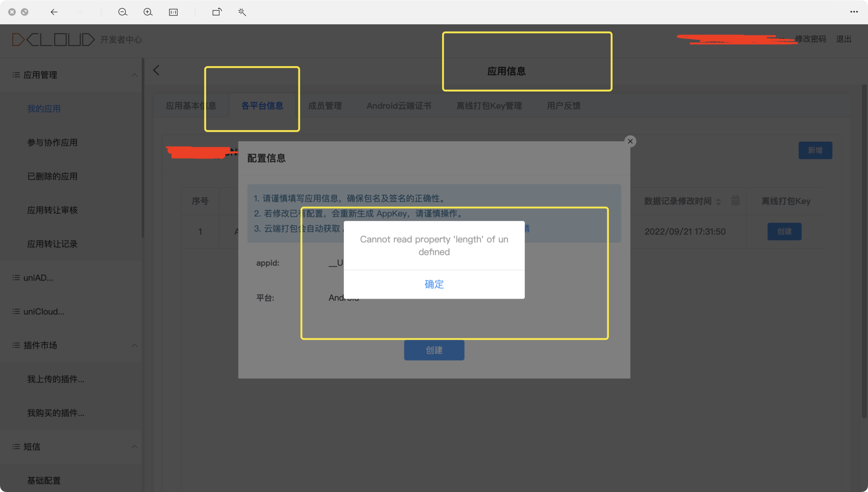Collapse the 应用管理 sidebar section
Image resolution: width=868 pixels, height=492 pixels.
[x=134, y=75]
